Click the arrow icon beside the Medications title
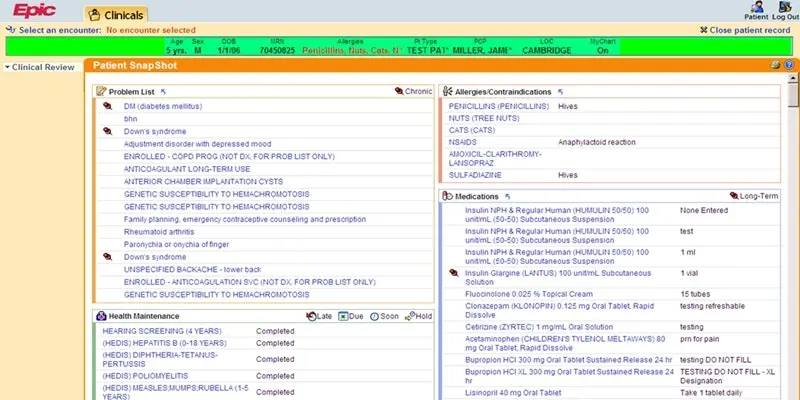Image resolution: width=800 pixels, height=400 pixels. coord(507,196)
